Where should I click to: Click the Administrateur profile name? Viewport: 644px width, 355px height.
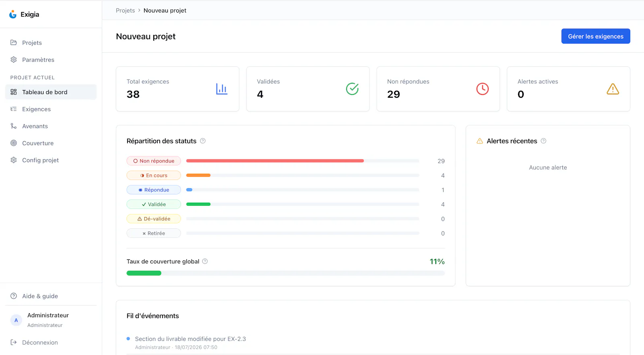coord(48,315)
